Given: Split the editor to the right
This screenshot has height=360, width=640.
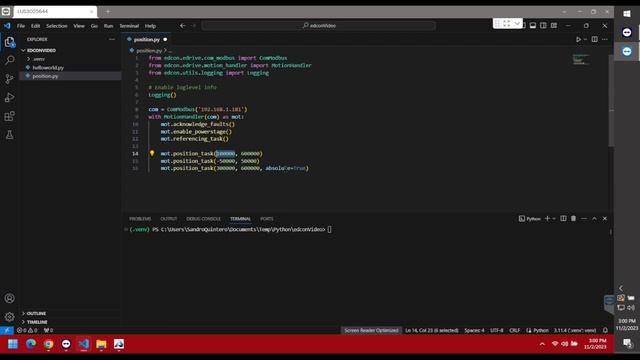Looking at the screenshot, I should (595, 40).
